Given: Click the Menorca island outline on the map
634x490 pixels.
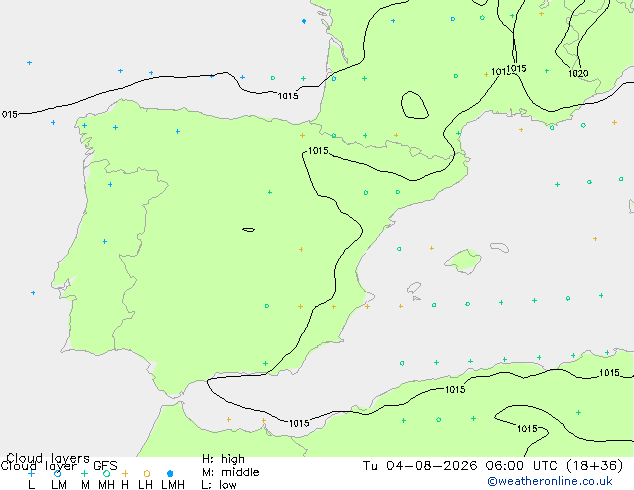Looking at the screenshot, I should 499,247.
